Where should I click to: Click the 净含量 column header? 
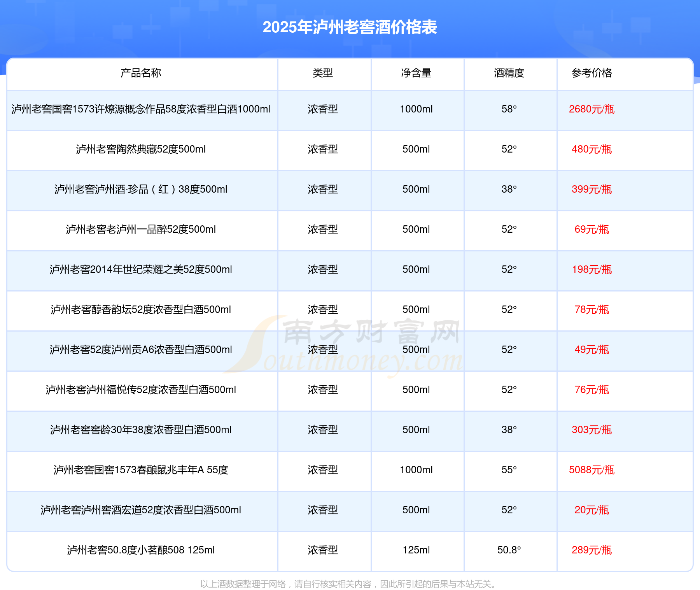click(416, 73)
